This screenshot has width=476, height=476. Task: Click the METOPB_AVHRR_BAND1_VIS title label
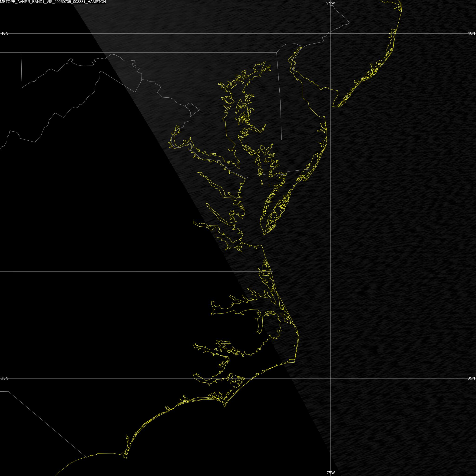53,2
